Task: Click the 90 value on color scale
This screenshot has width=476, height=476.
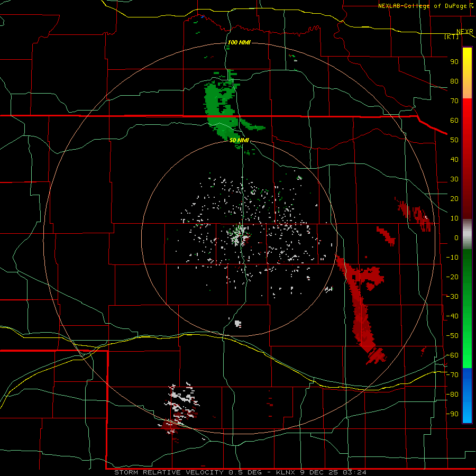Action: pos(454,62)
